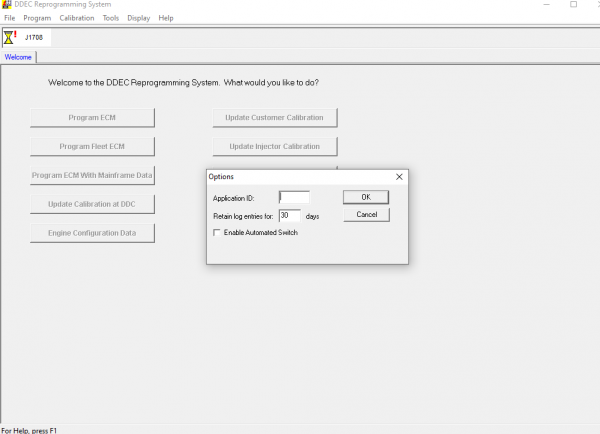Image resolution: width=600 pixels, height=434 pixels.
Task: Open the Calibration menu
Action: 77,18
